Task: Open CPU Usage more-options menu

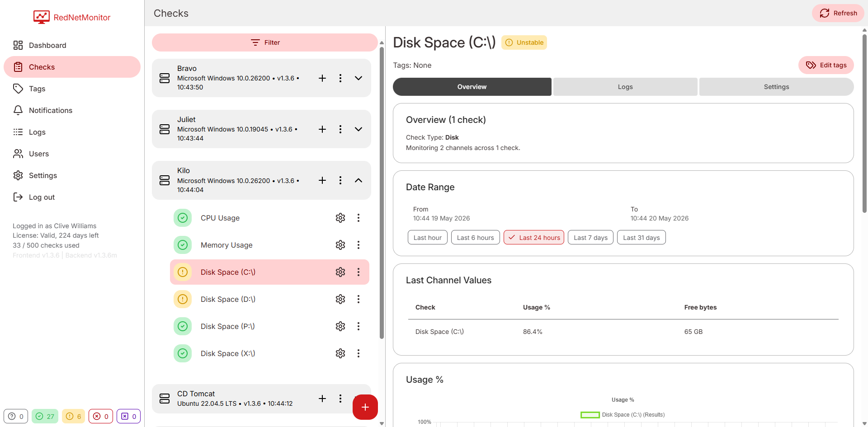Action: [359, 218]
